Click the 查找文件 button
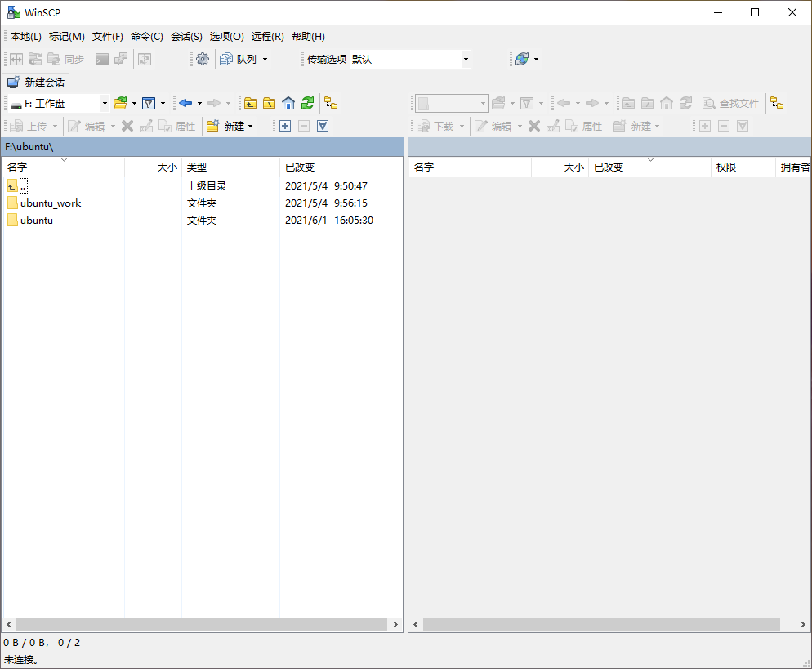The image size is (812, 669). coord(730,103)
